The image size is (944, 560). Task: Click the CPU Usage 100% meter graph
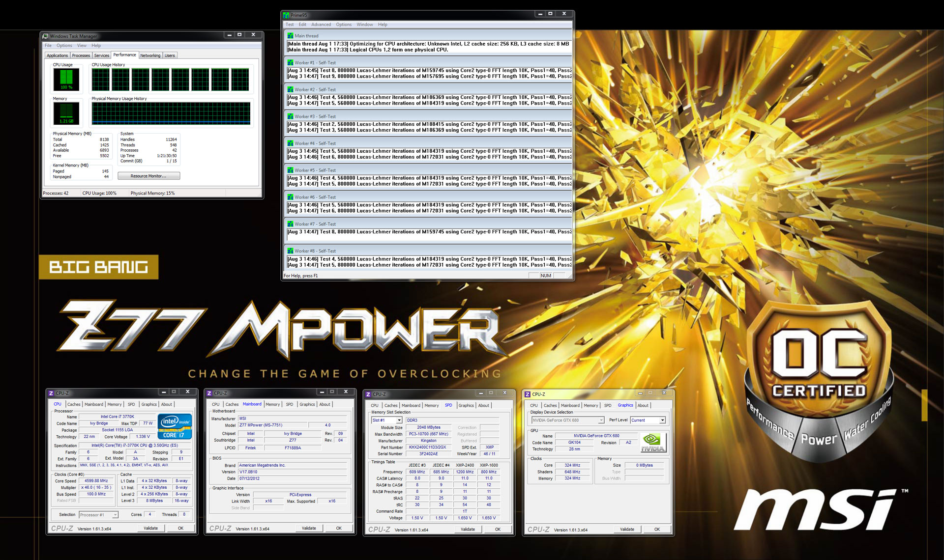point(66,79)
